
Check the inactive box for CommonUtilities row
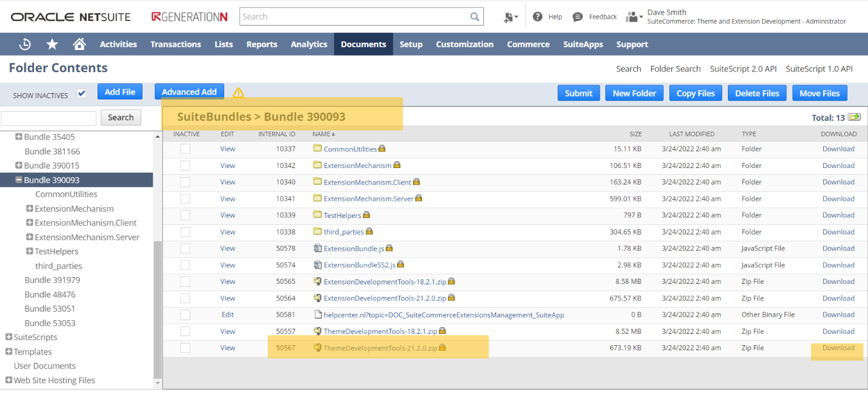(x=185, y=149)
